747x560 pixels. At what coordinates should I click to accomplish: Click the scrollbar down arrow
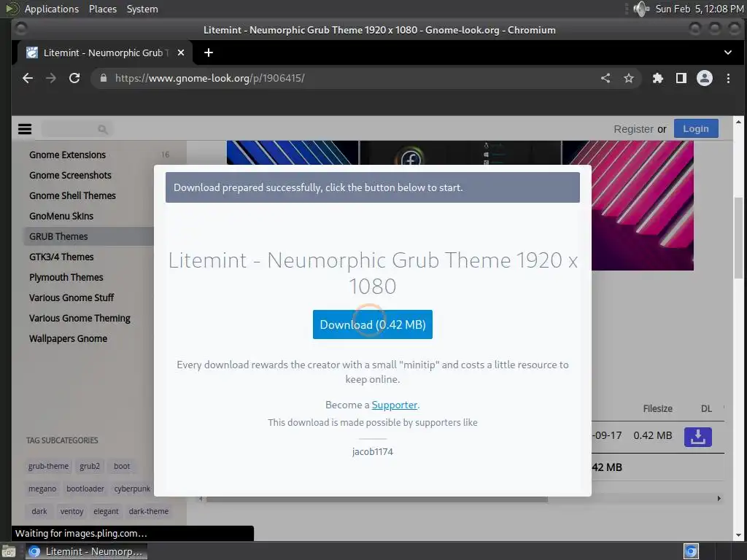(738, 535)
